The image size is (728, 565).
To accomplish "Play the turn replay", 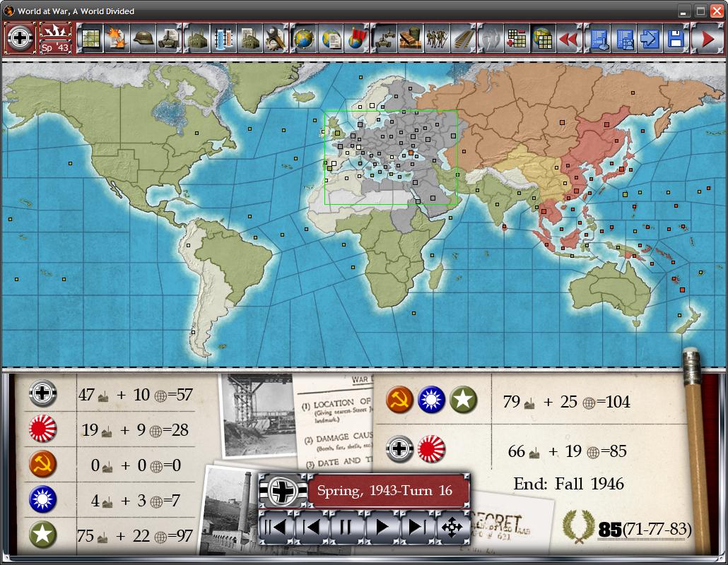I will tap(382, 527).
